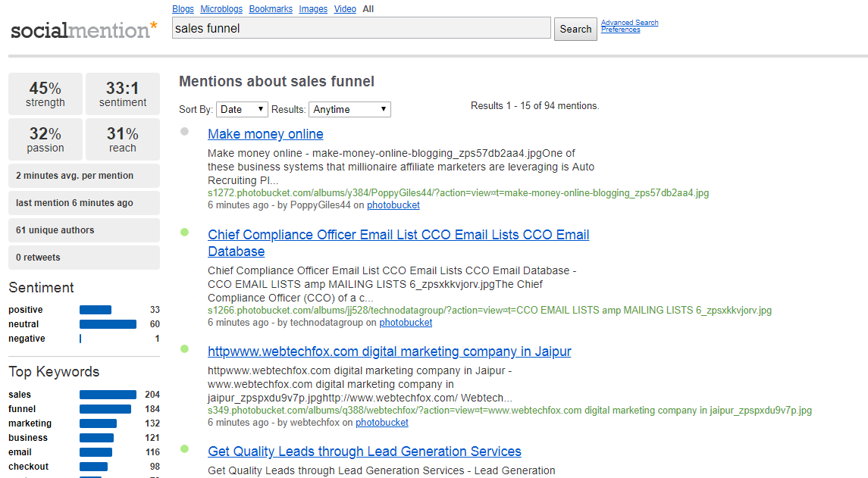Click the gray sentiment dot beside Make money online
The height and width of the screenshot is (478, 868).
click(184, 131)
